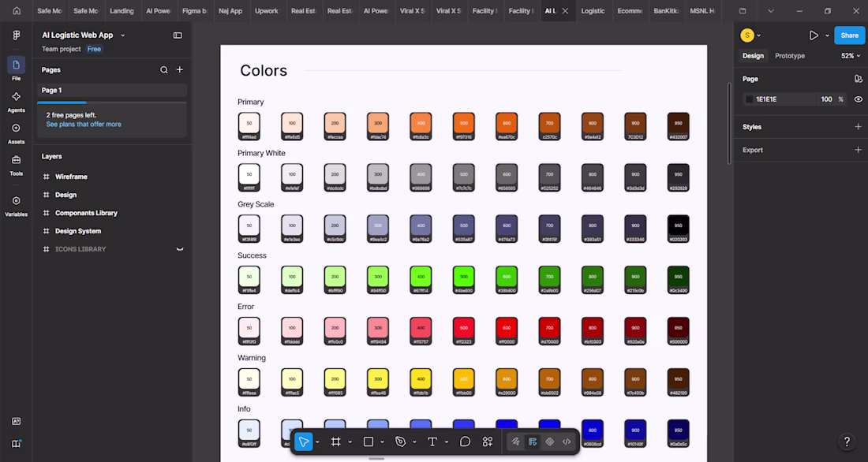Edit the page color opacity 100 field
868x462 pixels.
pos(826,99)
